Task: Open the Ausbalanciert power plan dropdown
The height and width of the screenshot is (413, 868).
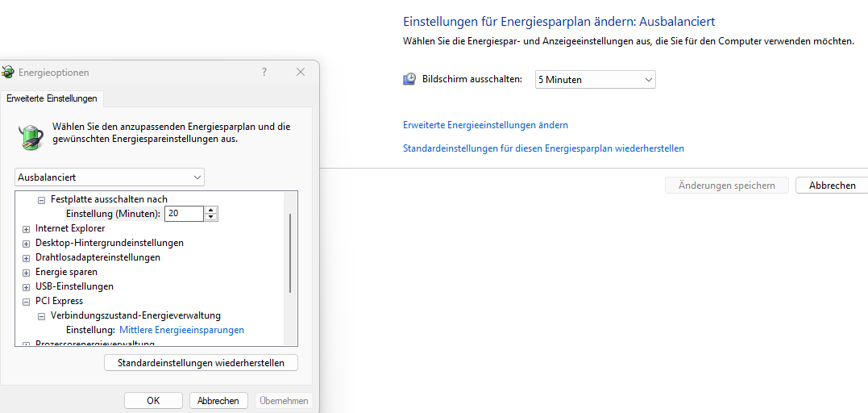Action: click(110, 177)
